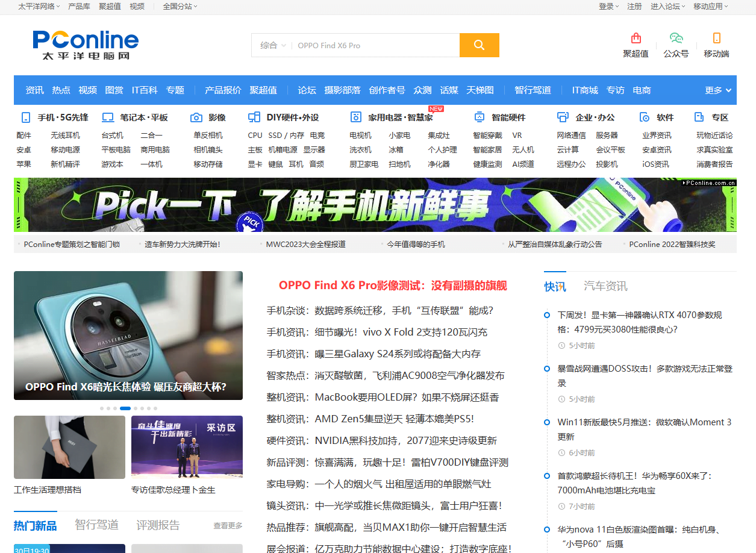Click the 企业·办公 category icon
This screenshot has height=553, width=756.
[x=563, y=117]
